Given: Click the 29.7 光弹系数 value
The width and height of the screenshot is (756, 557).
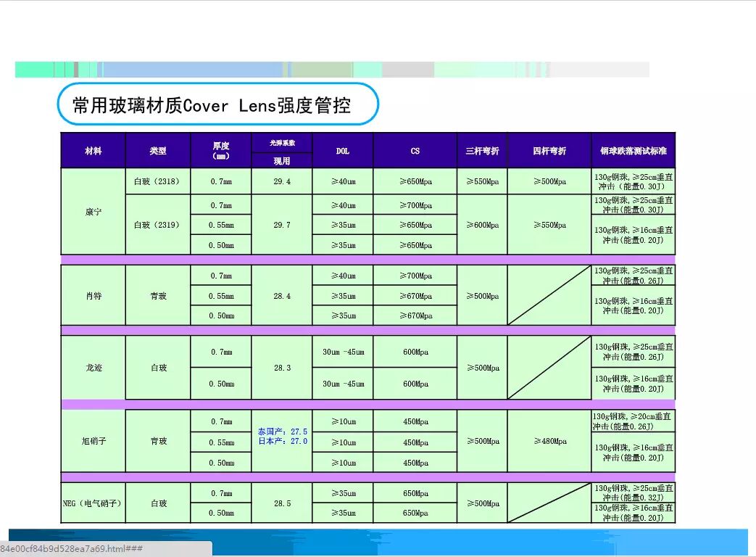Looking at the screenshot, I should (282, 225).
